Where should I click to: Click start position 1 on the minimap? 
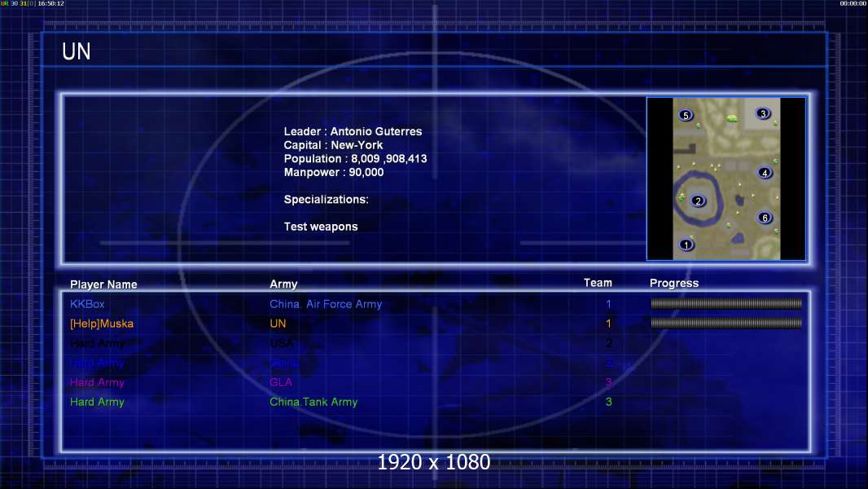pyautogui.click(x=686, y=244)
